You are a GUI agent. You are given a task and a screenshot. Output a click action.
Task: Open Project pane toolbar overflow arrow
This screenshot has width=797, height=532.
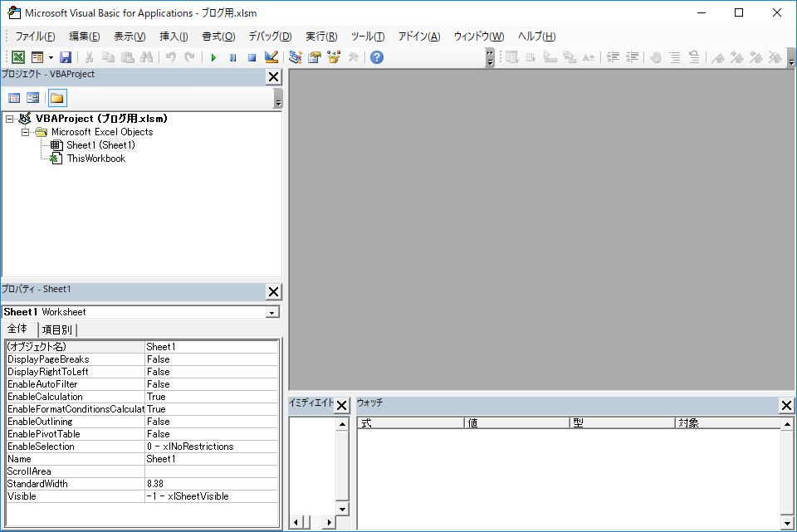point(278,98)
